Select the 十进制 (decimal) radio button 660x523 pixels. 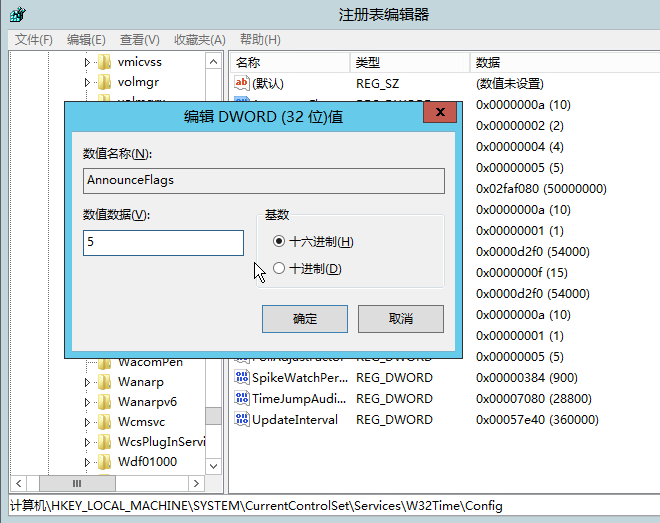pos(279,268)
